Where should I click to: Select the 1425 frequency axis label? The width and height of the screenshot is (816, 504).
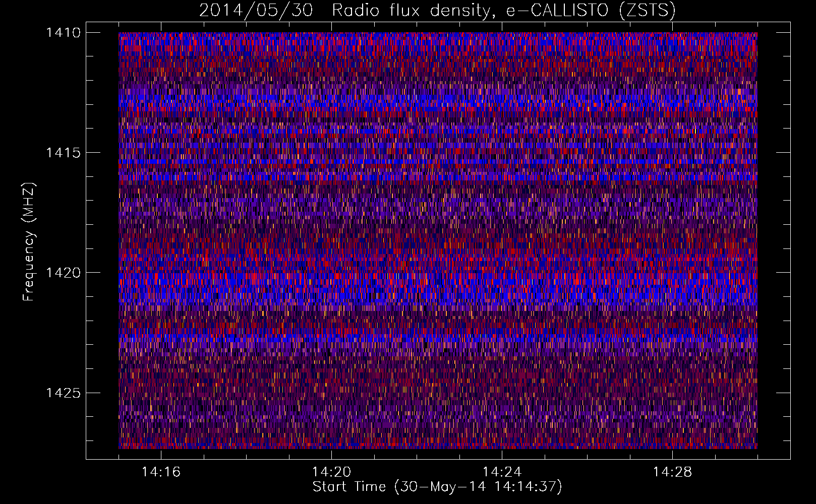click(x=63, y=393)
